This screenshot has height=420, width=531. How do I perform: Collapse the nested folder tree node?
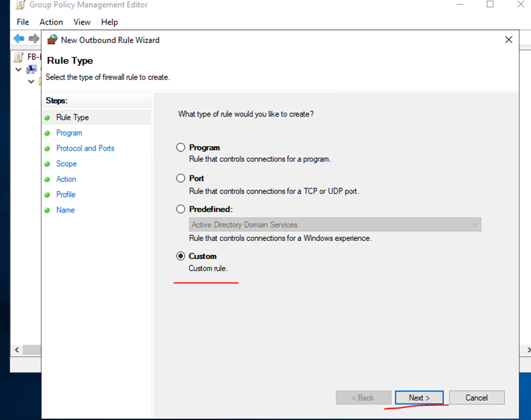point(31,81)
